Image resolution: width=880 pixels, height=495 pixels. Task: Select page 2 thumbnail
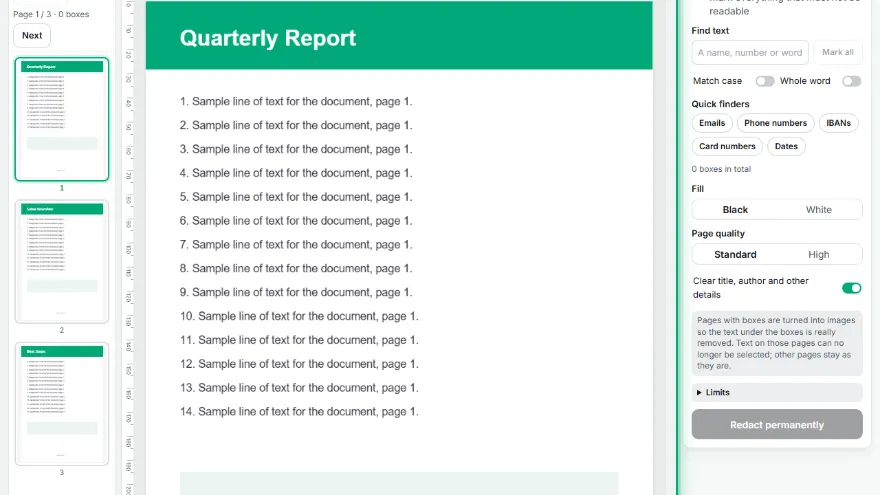point(62,262)
